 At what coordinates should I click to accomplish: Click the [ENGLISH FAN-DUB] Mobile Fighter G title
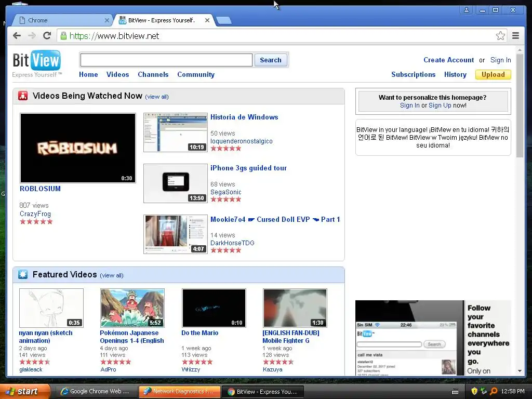[x=291, y=337]
